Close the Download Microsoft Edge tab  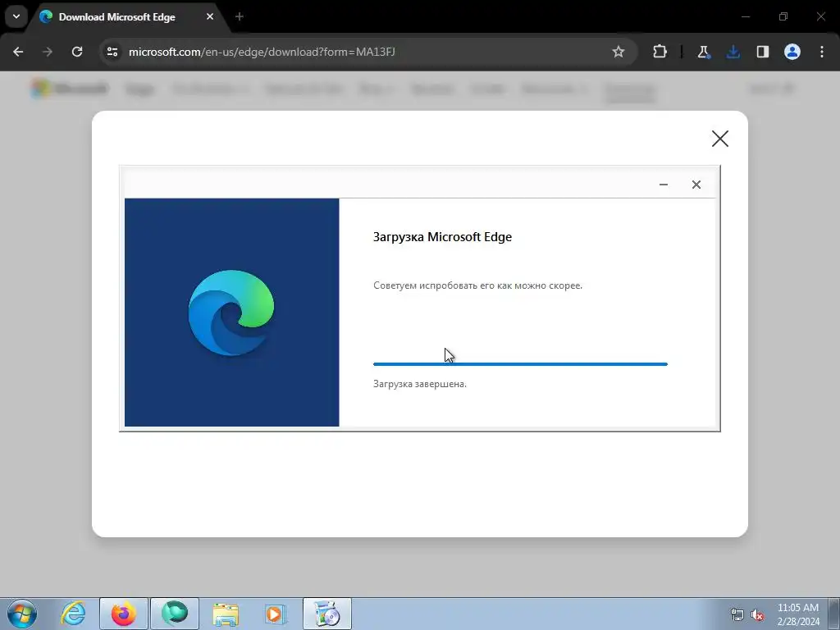click(210, 16)
